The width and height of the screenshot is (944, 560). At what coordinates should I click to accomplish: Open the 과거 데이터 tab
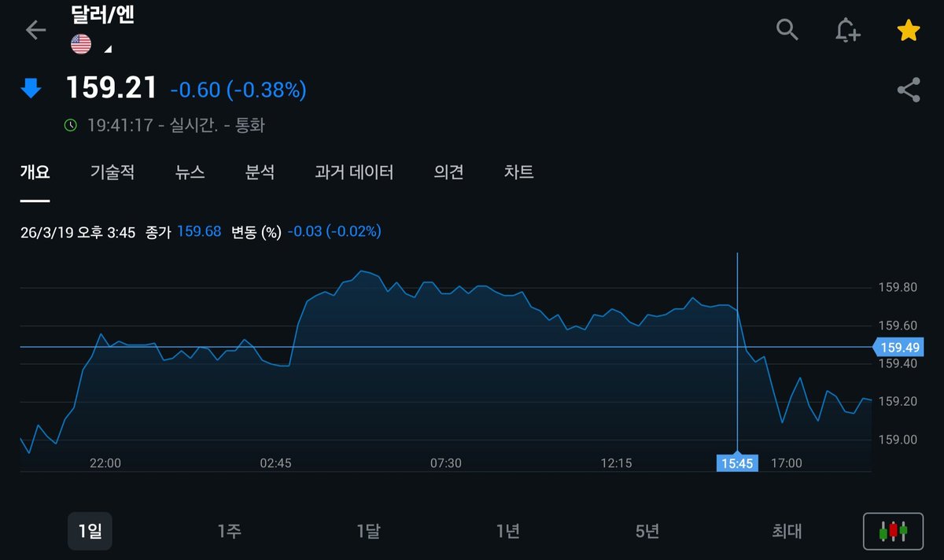pyautogui.click(x=353, y=173)
